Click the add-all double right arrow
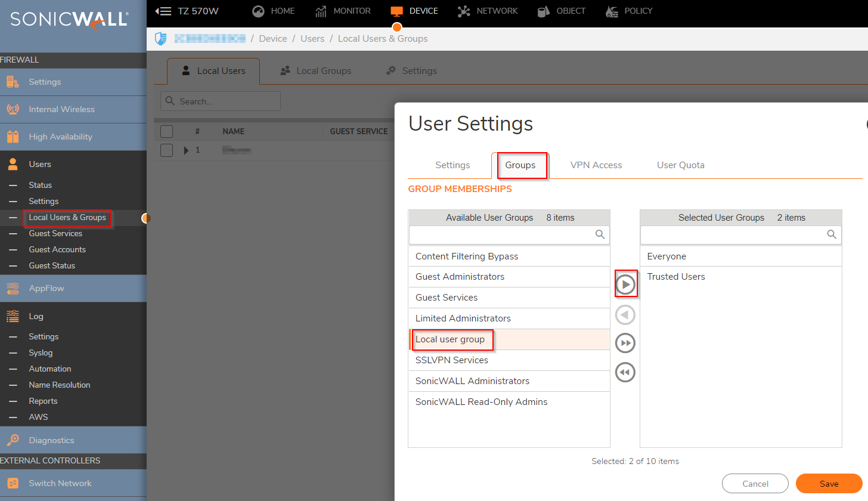This screenshot has height=501, width=868. (625, 344)
